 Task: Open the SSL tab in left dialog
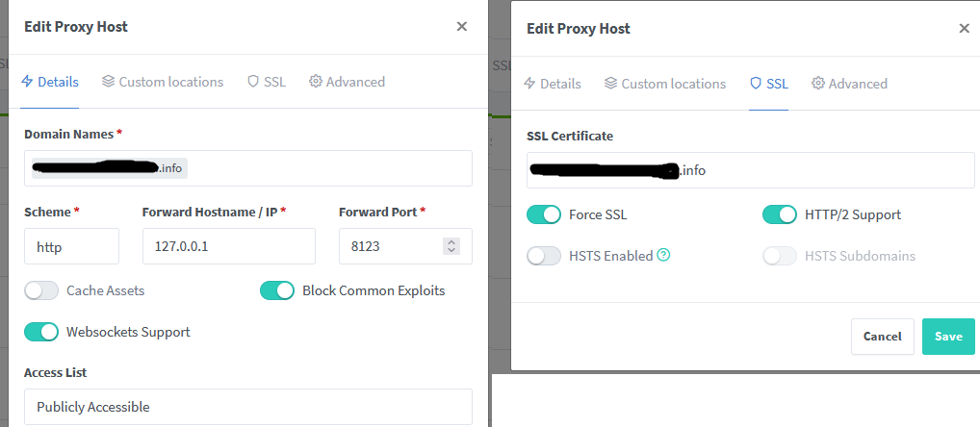(x=267, y=82)
